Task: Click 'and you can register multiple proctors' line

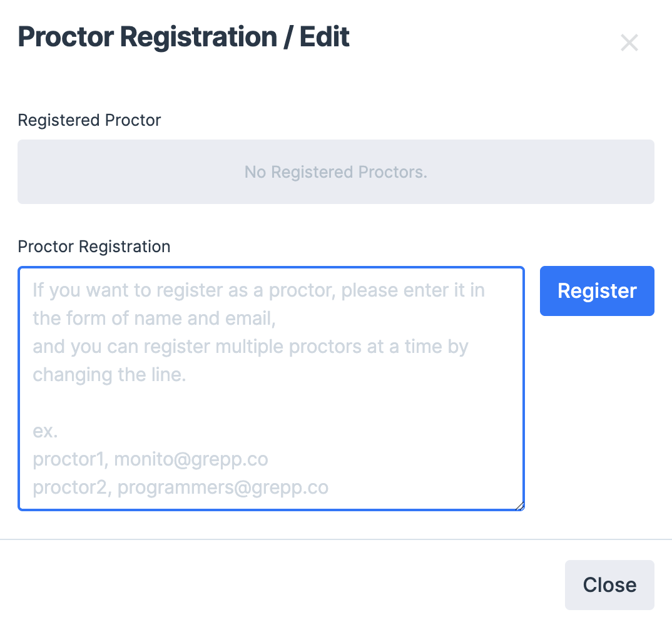Action: (250, 347)
